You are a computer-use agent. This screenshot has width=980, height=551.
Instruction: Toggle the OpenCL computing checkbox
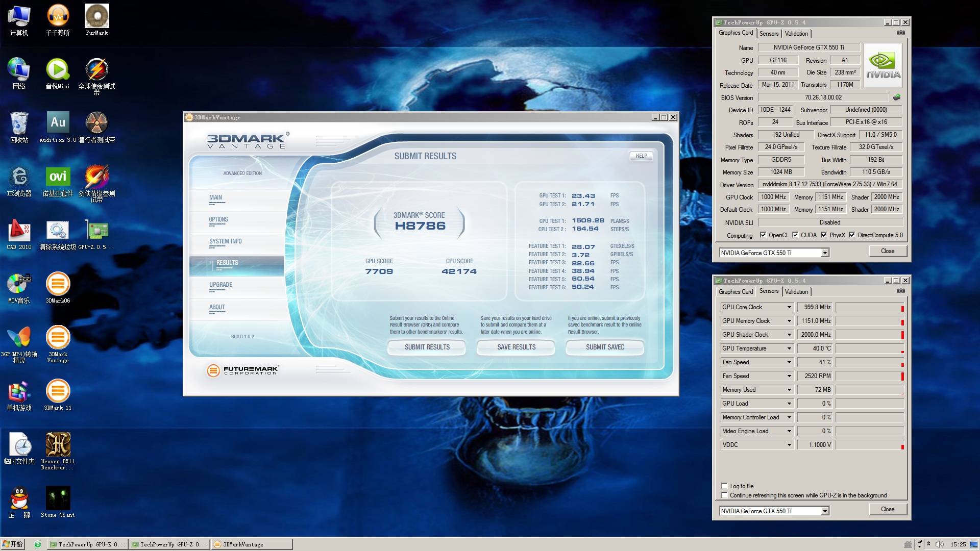[x=763, y=235]
